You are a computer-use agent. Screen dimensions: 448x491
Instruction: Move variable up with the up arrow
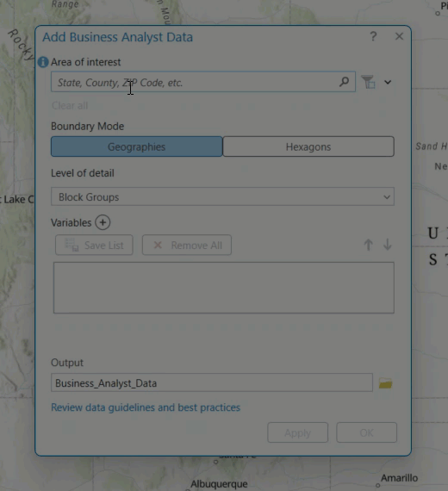click(x=369, y=245)
